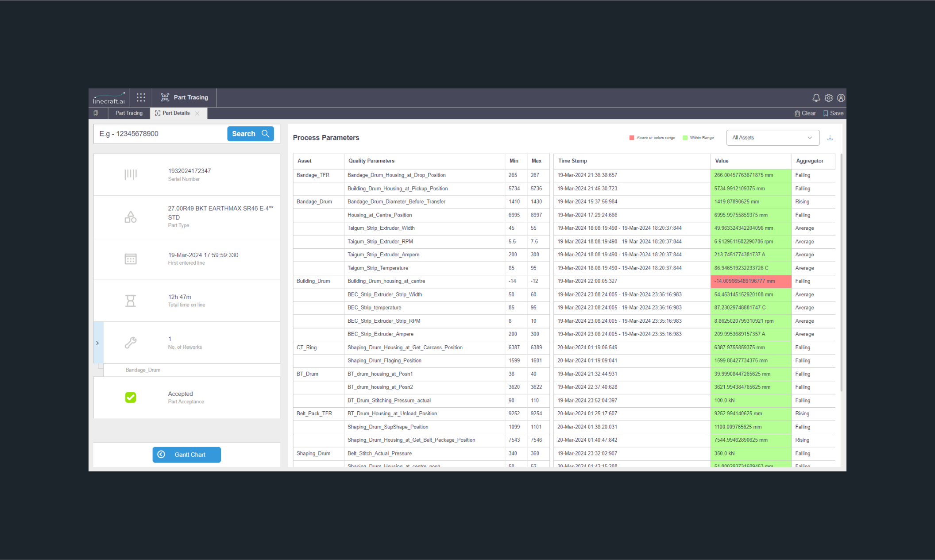Select the CT_Ring asset cell
The width and height of the screenshot is (935, 560).
tap(318, 348)
